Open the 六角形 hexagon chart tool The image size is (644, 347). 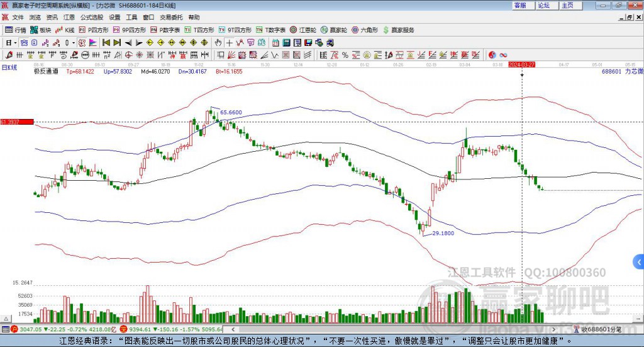(x=365, y=30)
